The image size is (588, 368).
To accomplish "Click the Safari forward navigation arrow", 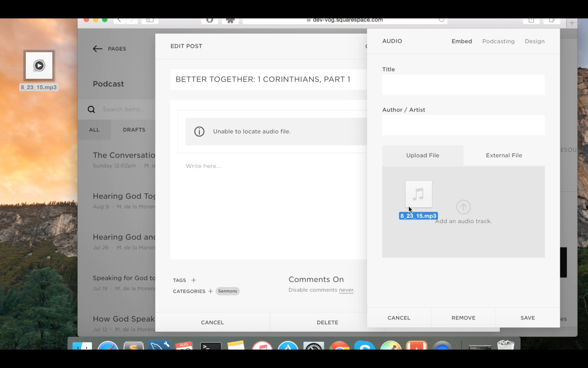I will (132, 20).
